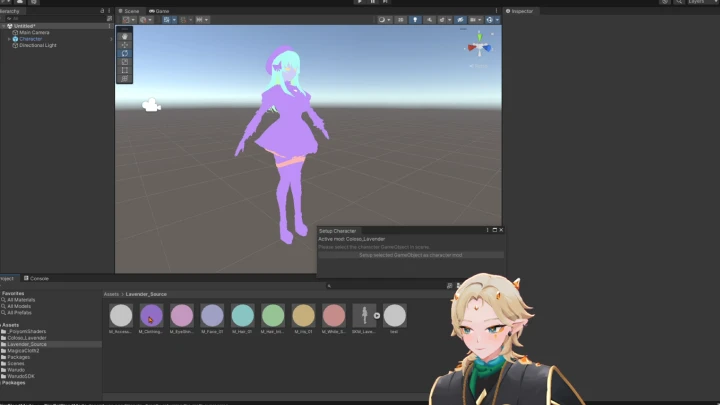Toggle grid visibility in Scene toolbar

pos(166,20)
